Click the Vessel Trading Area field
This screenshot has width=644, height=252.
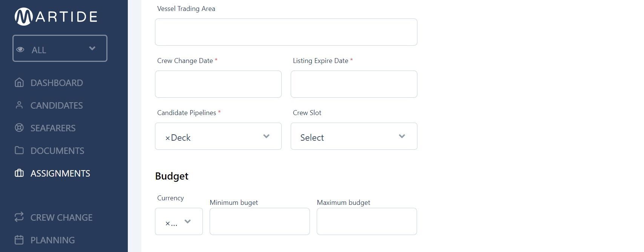pyautogui.click(x=286, y=32)
